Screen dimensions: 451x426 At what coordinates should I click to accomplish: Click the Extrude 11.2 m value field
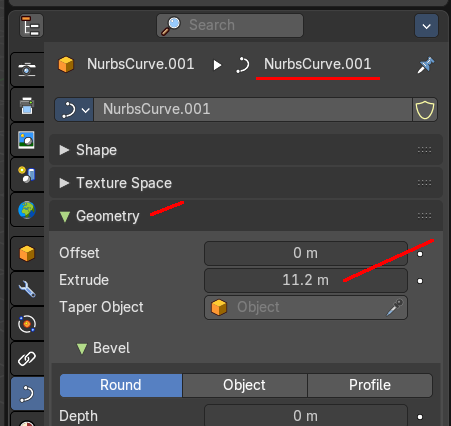coord(306,280)
